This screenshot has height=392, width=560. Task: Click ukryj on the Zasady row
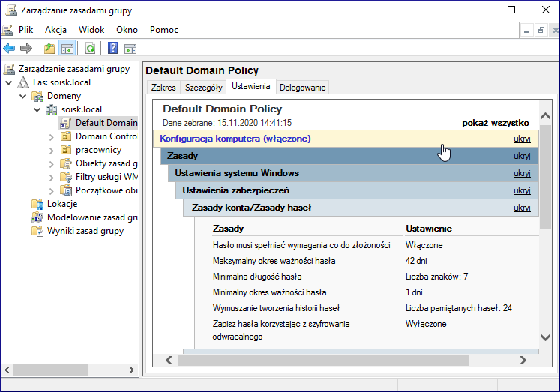click(522, 156)
